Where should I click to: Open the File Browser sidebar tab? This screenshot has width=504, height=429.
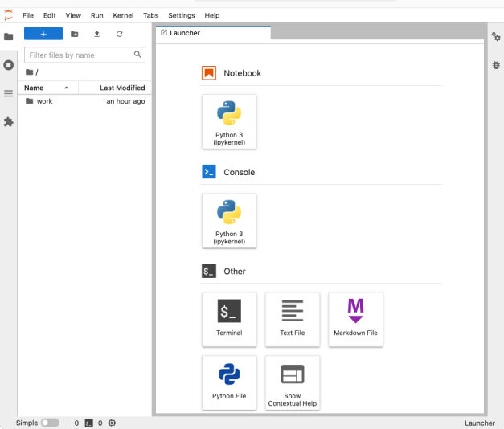coord(9,37)
